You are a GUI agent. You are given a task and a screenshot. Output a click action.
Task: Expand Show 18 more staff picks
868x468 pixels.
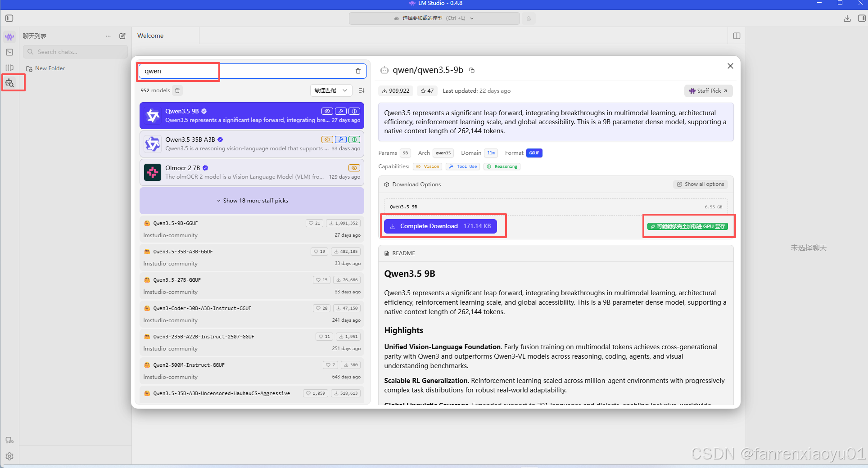(252, 201)
